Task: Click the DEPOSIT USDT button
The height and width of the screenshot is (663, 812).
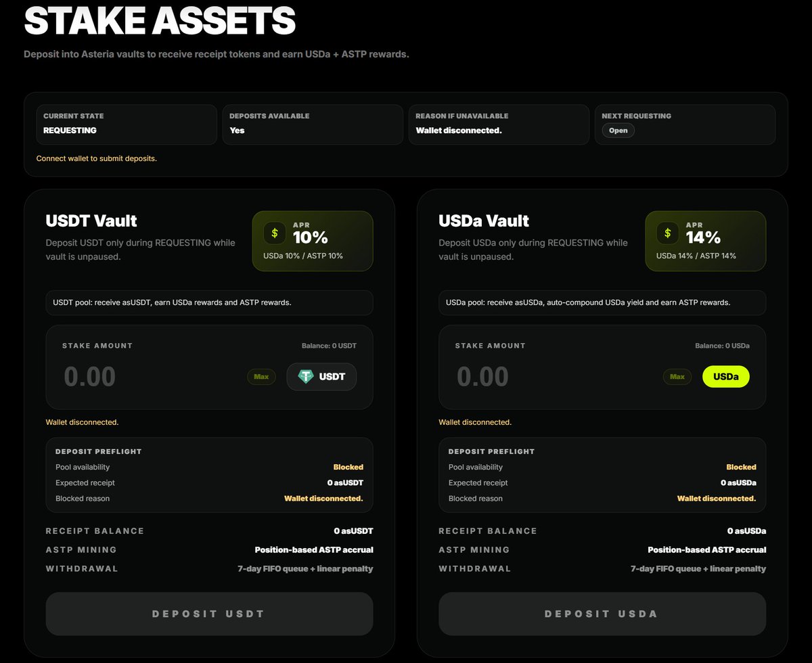Action: 209,614
